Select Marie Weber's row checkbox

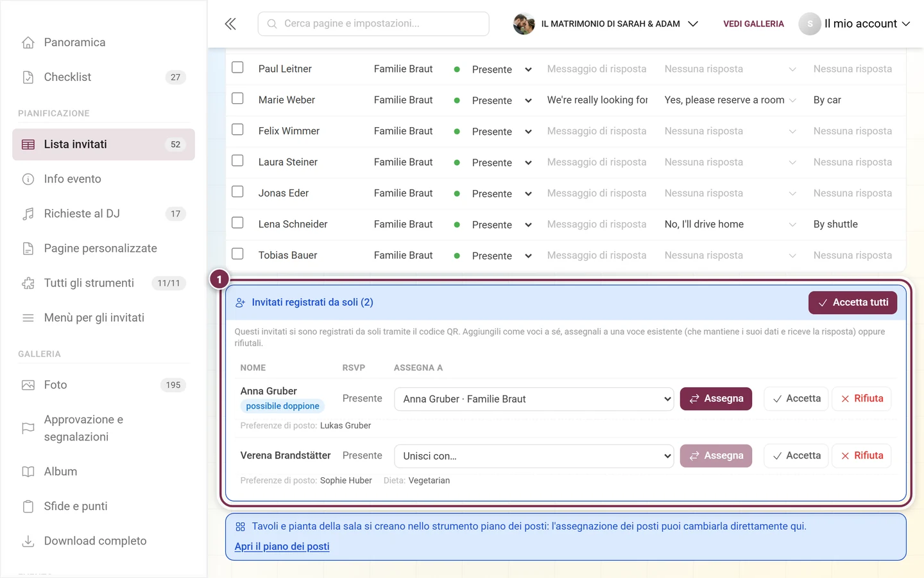coord(237,98)
